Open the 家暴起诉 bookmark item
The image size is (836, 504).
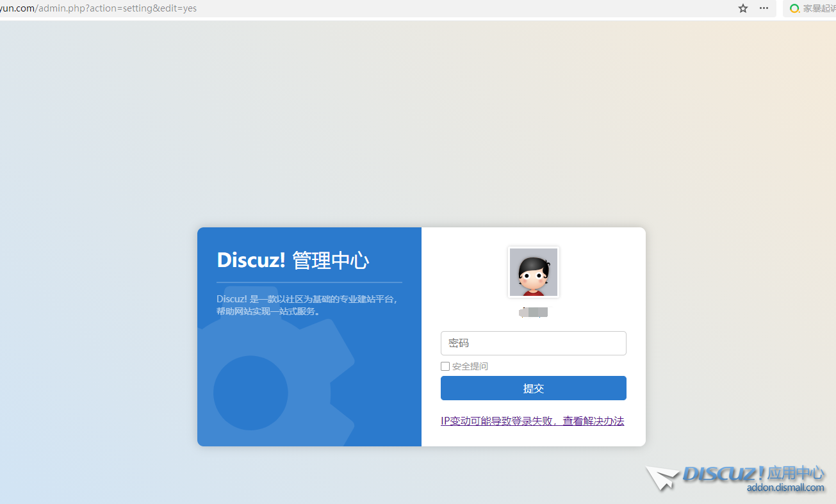(x=818, y=8)
